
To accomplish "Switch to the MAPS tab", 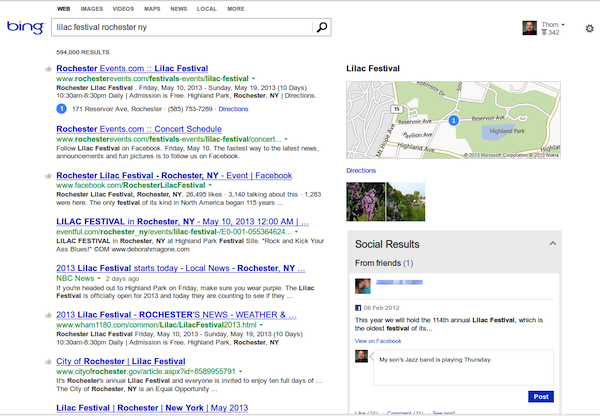I will point(152,9).
